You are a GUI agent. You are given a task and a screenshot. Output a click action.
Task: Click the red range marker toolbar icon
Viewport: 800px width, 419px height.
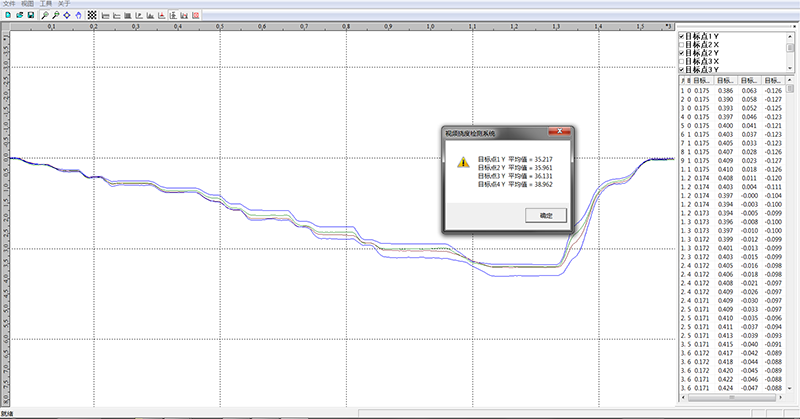[x=184, y=15]
